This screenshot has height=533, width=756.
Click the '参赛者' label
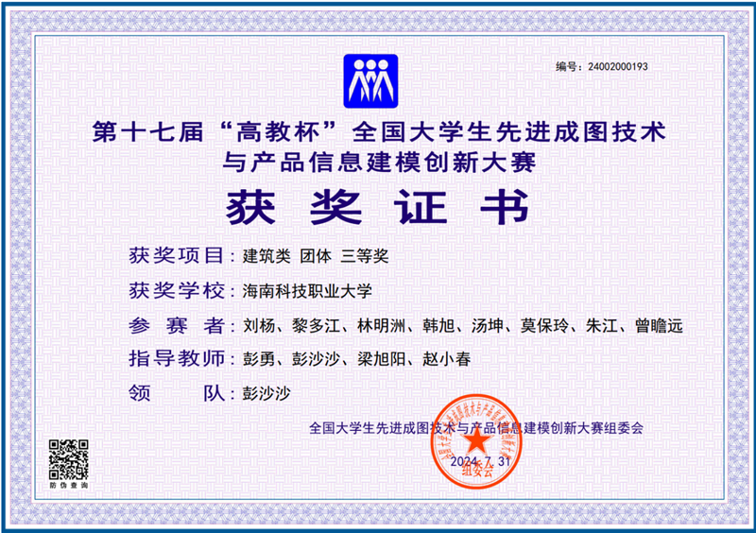tap(176, 326)
